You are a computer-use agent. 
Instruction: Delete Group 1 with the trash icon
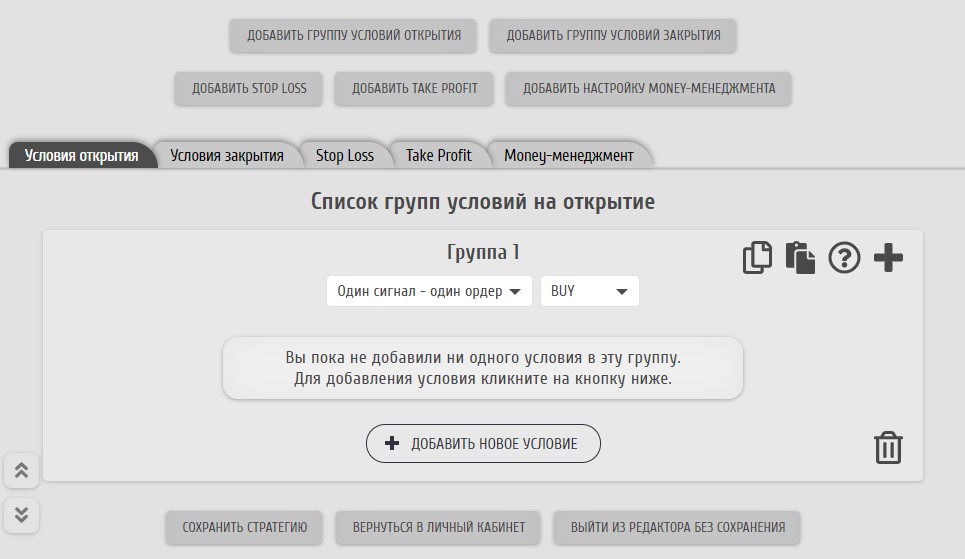pyautogui.click(x=888, y=447)
